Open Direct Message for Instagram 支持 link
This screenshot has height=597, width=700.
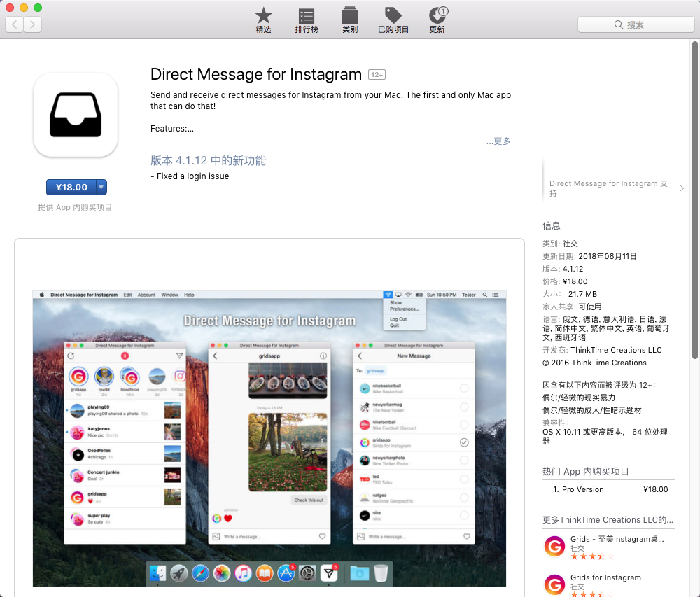pyautogui.click(x=608, y=188)
